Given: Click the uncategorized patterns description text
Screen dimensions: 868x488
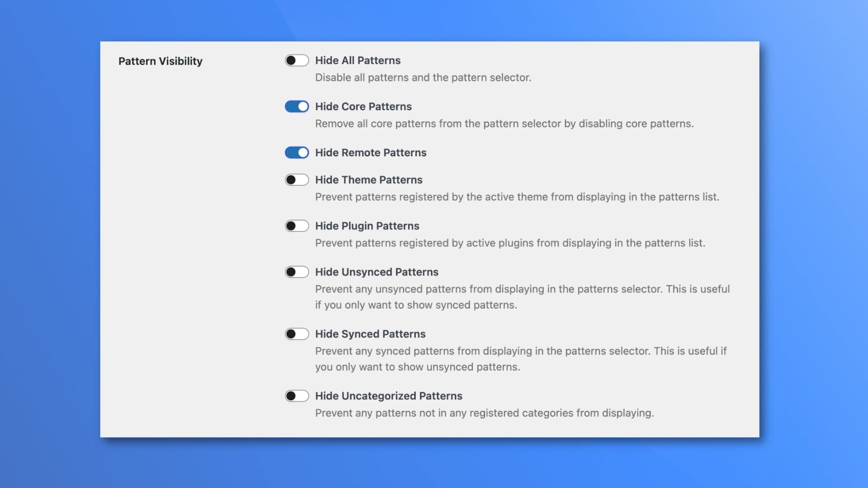Looking at the screenshot, I should [x=485, y=413].
